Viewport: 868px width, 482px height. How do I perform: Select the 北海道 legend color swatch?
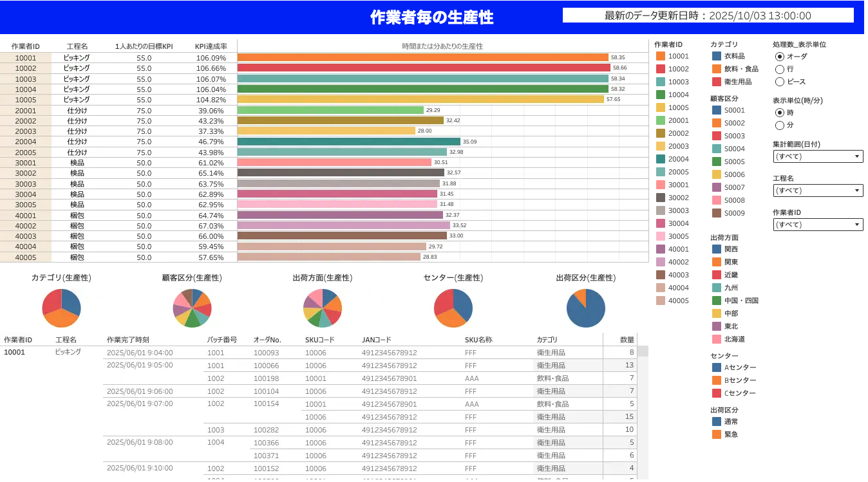(717, 339)
